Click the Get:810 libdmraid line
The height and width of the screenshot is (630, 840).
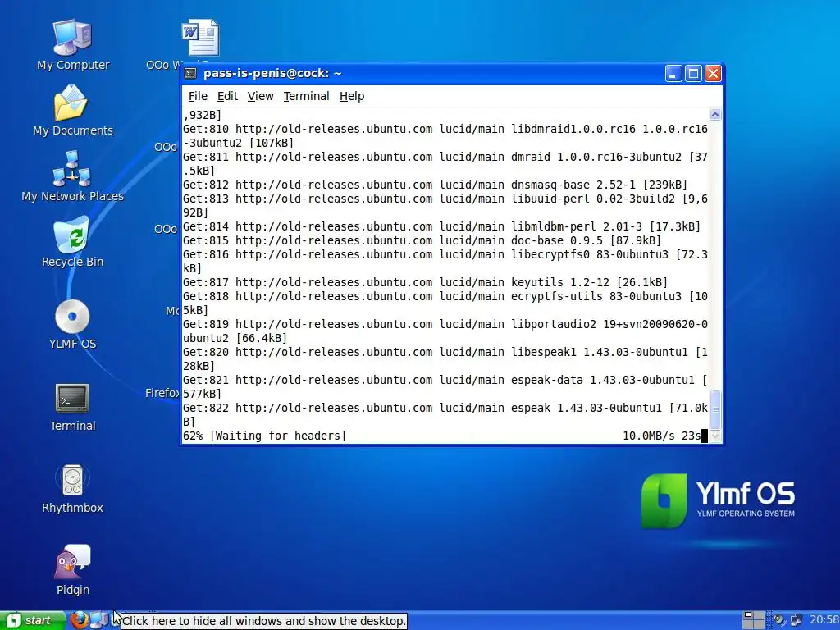click(445, 136)
